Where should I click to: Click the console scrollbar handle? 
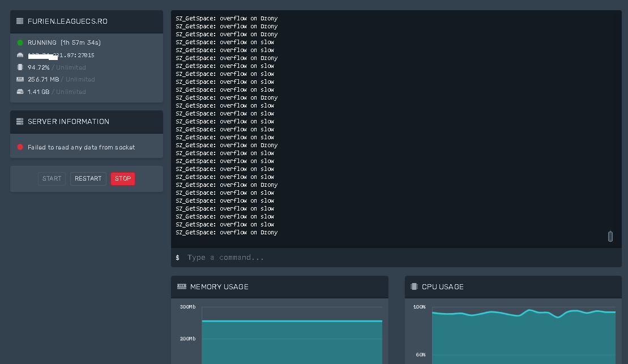point(610,236)
